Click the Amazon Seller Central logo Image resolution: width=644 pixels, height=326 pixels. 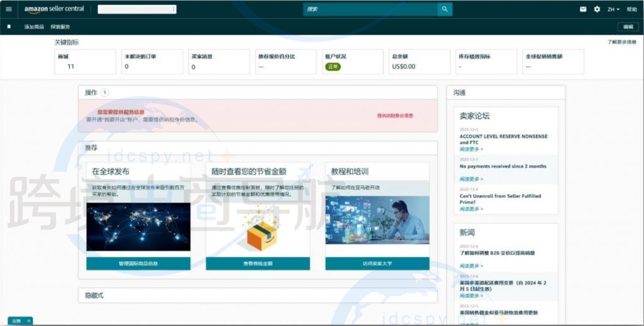(54, 9)
